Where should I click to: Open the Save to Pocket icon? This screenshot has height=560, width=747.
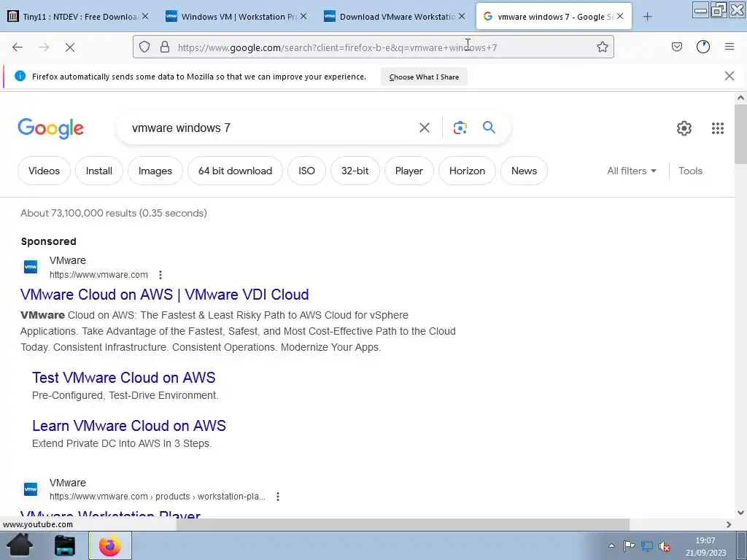(677, 47)
